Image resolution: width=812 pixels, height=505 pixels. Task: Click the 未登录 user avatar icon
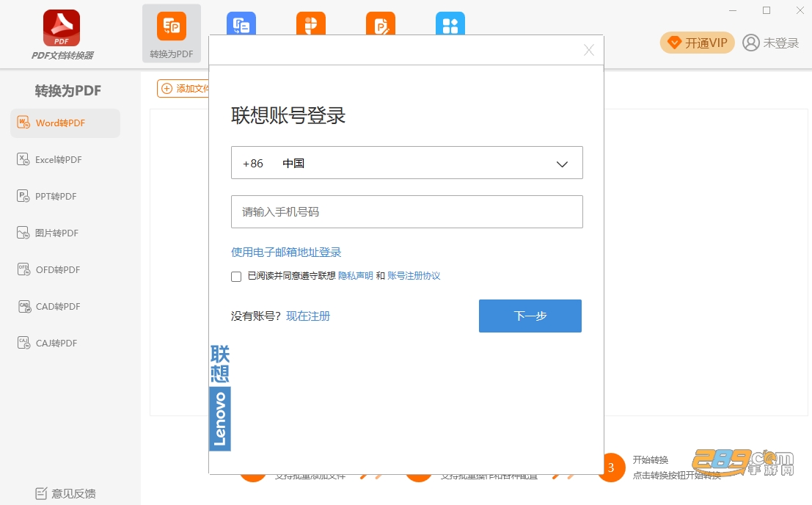(751, 43)
